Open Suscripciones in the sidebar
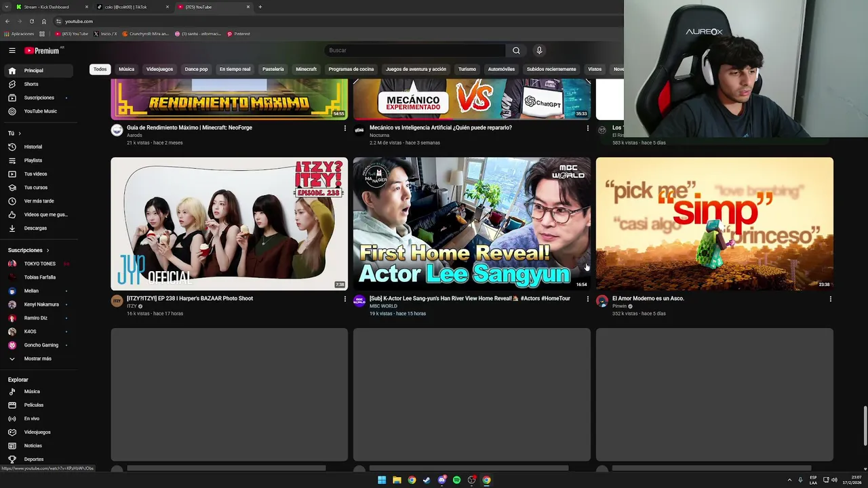Image resolution: width=868 pixels, height=488 pixels. (x=39, y=98)
